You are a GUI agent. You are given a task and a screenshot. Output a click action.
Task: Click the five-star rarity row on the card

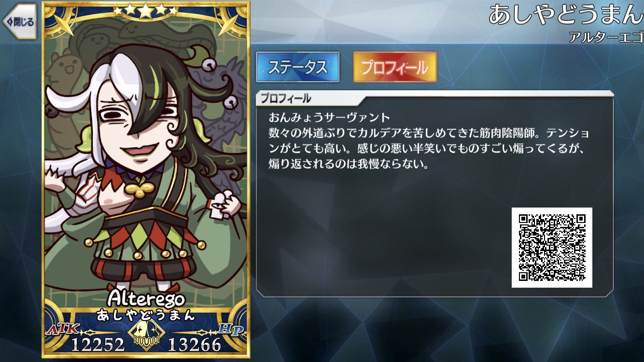[145, 10]
